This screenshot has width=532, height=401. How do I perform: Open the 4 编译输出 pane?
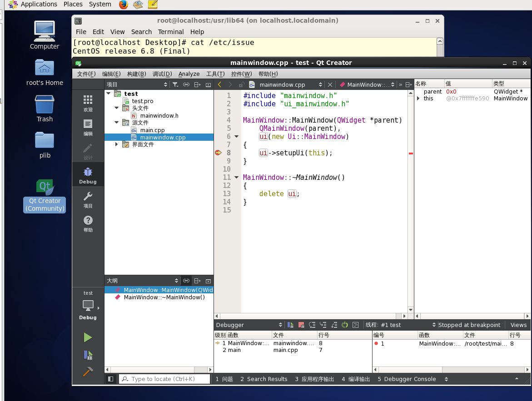point(356,379)
